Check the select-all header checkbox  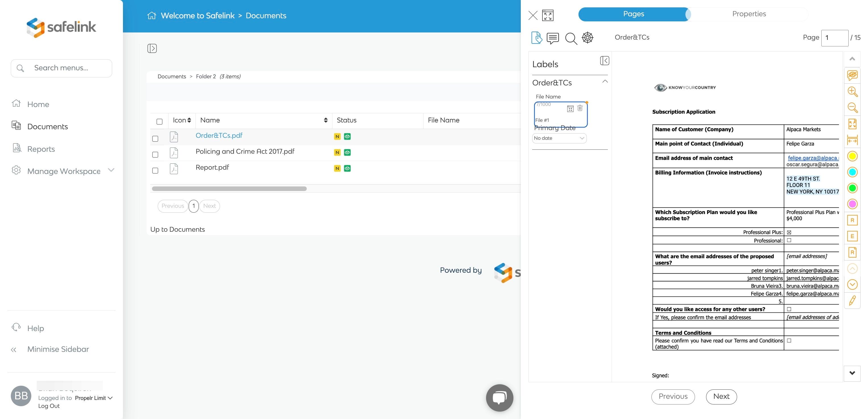[x=159, y=121]
